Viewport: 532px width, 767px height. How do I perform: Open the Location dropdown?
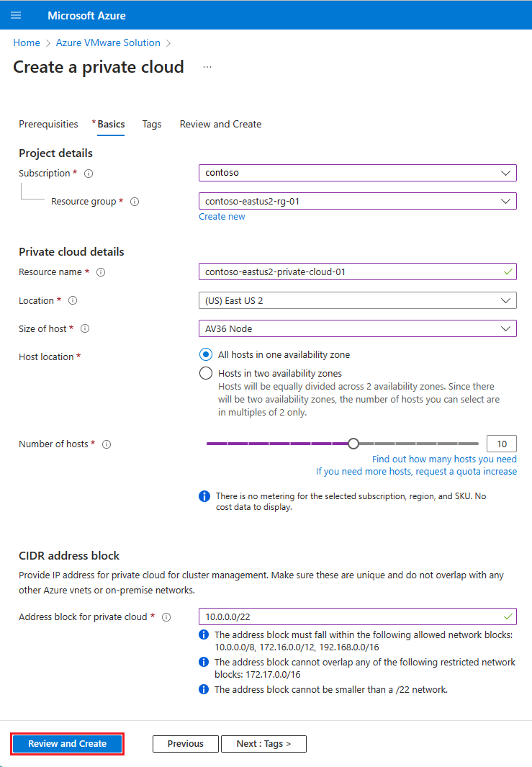click(358, 300)
